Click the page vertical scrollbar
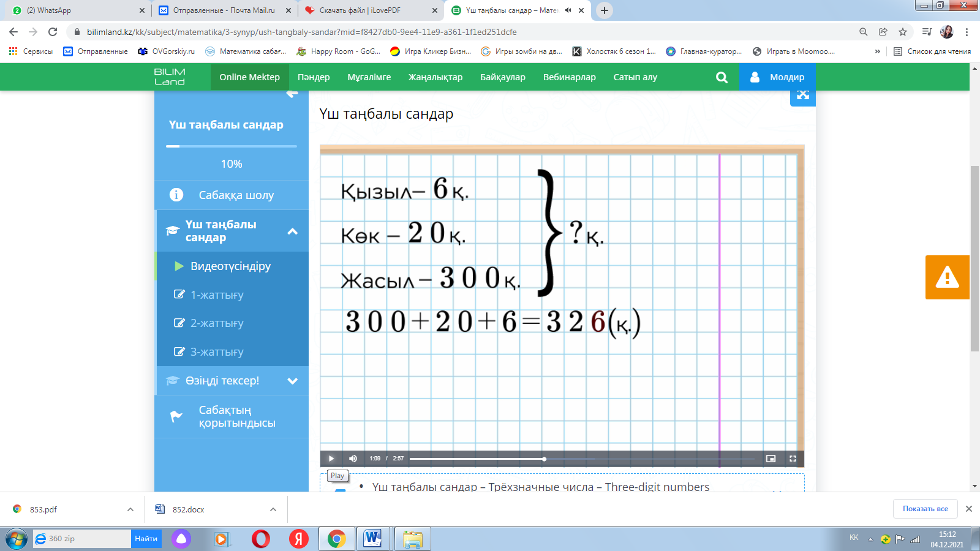The width and height of the screenshot is (980, 551). tap(974, 258)
